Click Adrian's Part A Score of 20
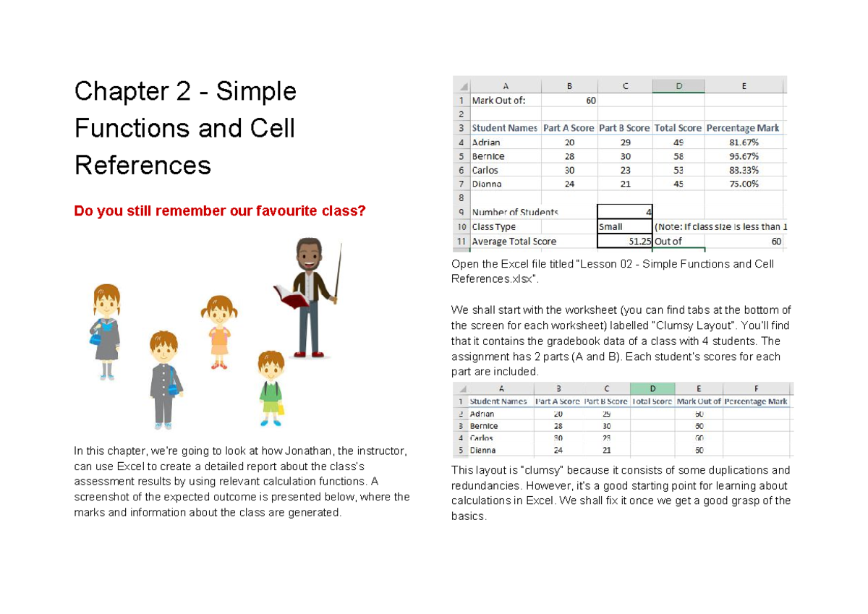 click(569, 142)
